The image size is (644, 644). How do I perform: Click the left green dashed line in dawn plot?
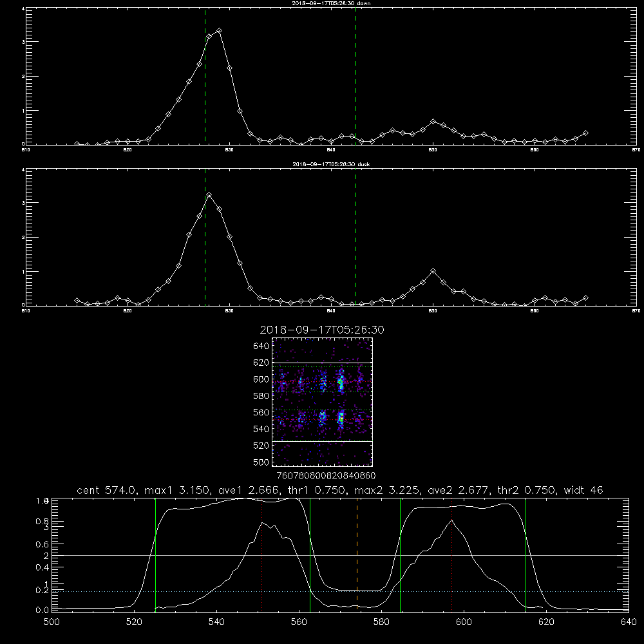click(205, 76)
